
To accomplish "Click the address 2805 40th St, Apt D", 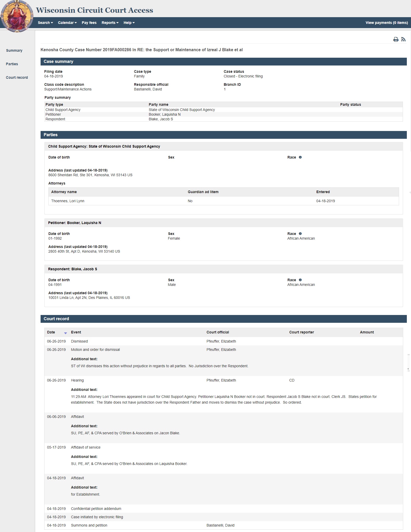I will (84, 251).
